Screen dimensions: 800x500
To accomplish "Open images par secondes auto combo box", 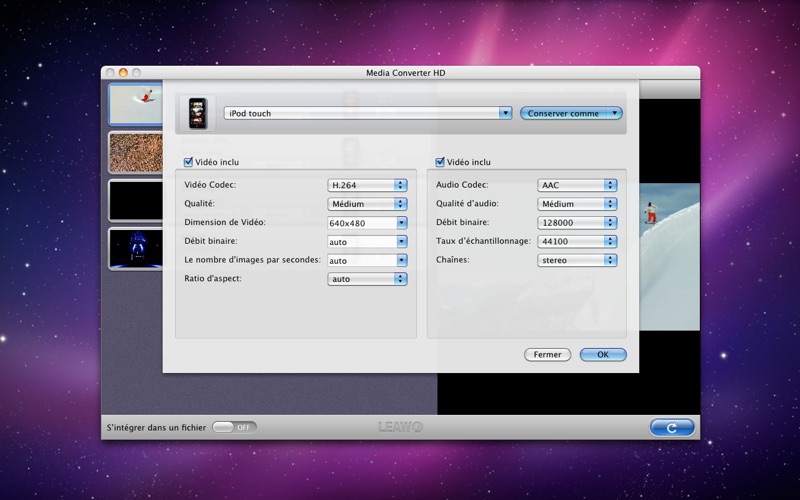I will point(367,261).
